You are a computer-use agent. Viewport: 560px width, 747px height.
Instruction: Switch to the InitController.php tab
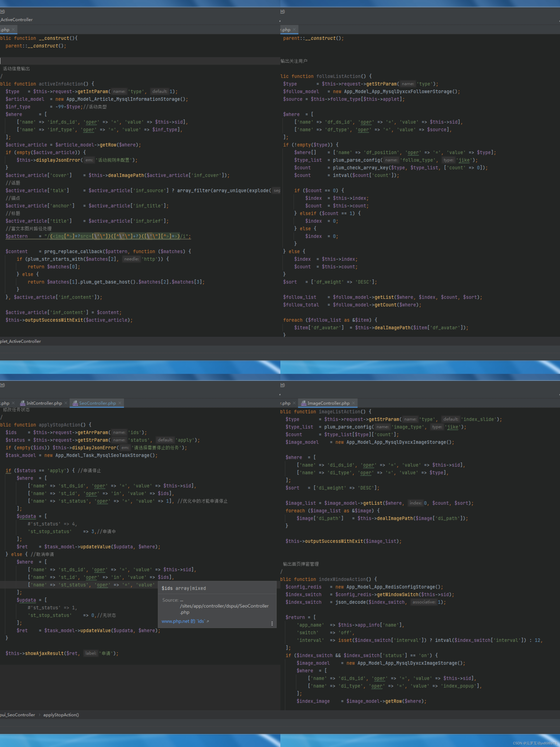coord(44,403)
